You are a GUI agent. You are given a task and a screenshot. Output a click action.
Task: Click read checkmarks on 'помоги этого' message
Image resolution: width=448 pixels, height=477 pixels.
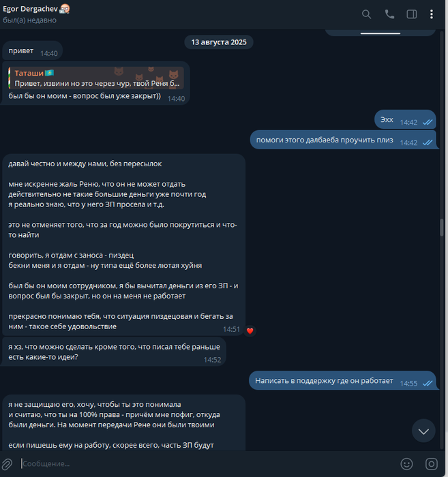pyautogui.click(x=428, y=142)
